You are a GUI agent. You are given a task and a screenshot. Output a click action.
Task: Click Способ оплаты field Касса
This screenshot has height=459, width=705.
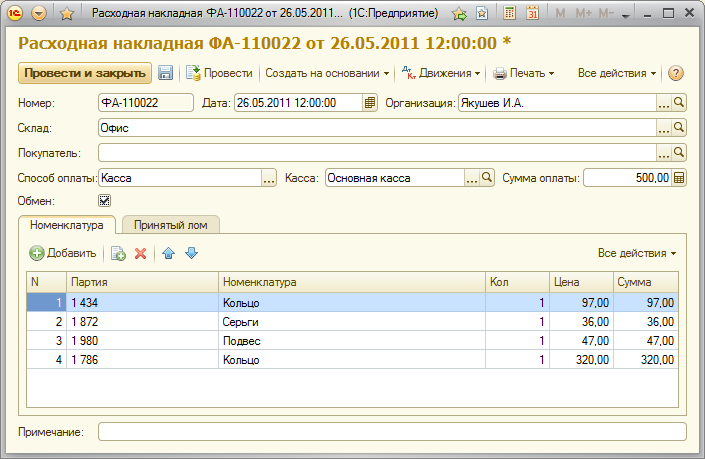click(180, 178)
